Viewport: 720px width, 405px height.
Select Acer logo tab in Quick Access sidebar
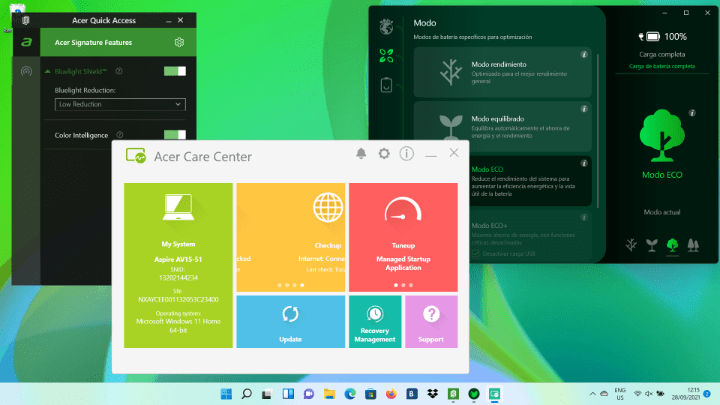coord(27,42)
